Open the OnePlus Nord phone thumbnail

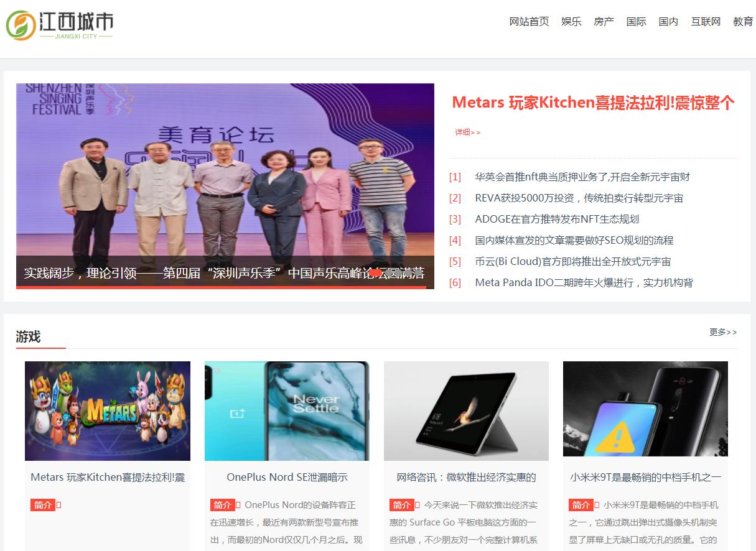287,411
